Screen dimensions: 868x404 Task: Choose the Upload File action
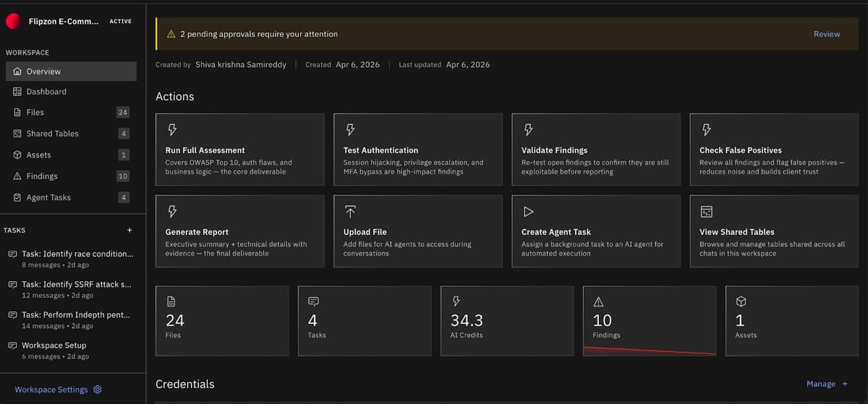[x=417, y=231]
